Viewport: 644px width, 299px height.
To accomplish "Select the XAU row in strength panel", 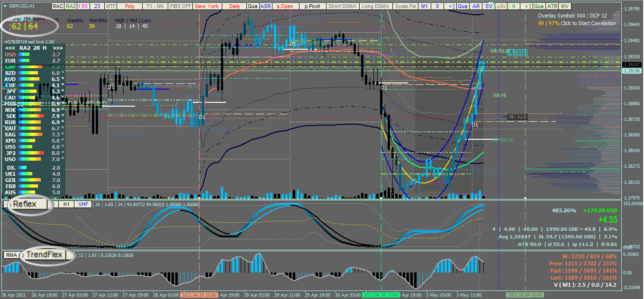I will click(x=34, y=128).
